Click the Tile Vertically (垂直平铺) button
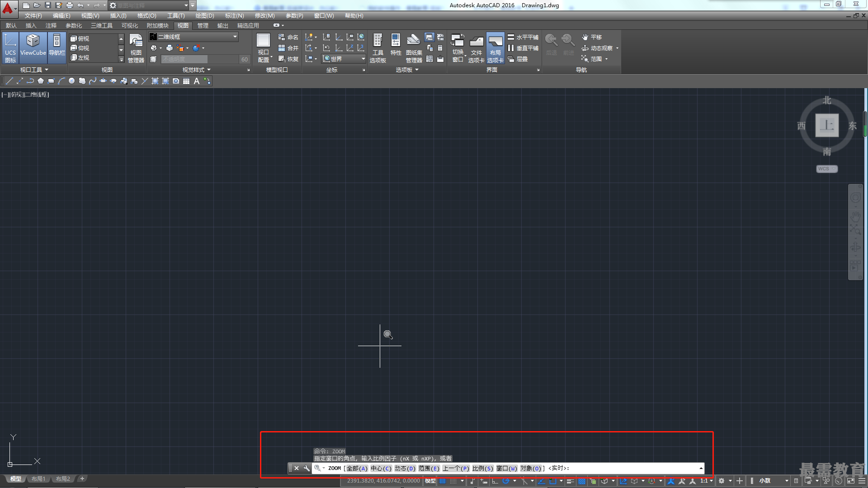The image size is (868, 488). tap(523, 48)
